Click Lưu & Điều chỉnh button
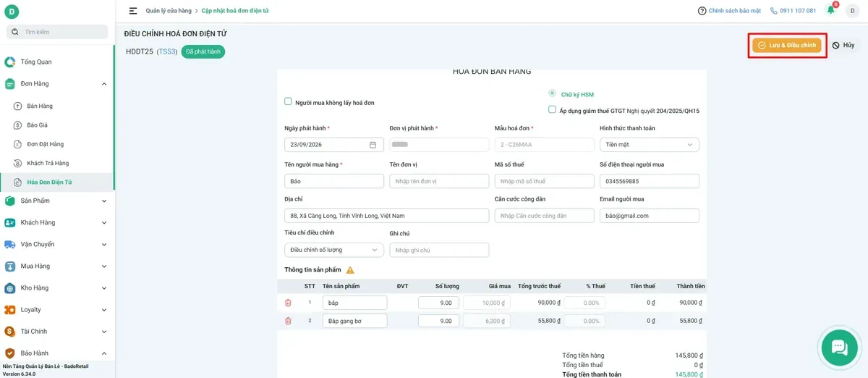 (786, 45)
